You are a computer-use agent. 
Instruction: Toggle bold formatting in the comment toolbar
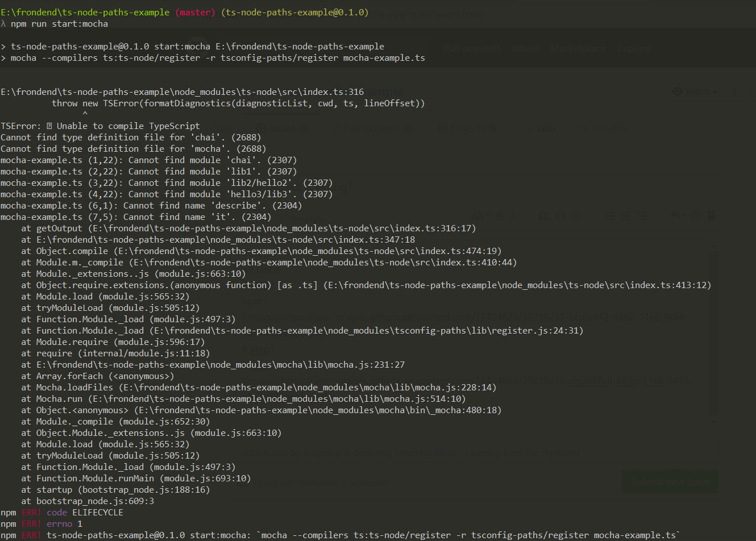[500, 215]
